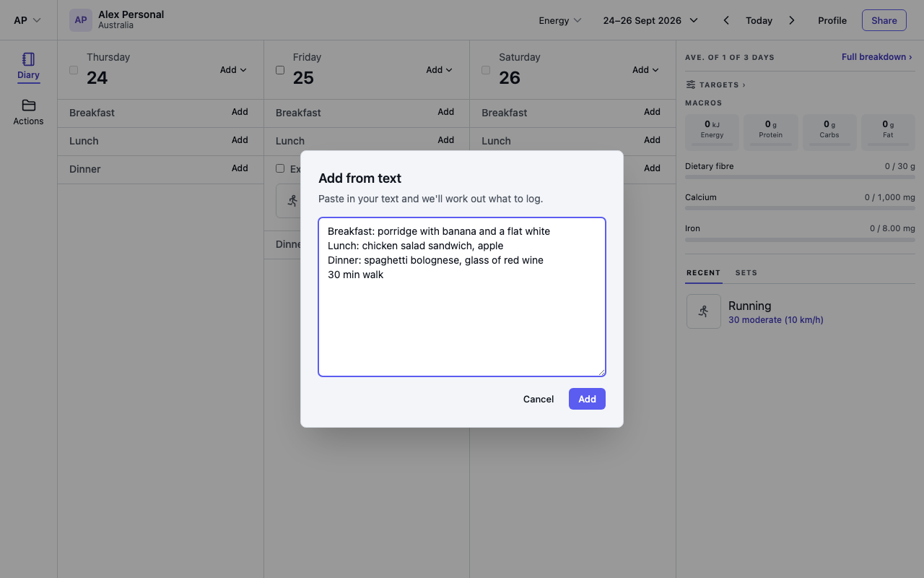This screenshot has width=924, height=578.
Task: Go to the previous date range arrow
Action: click(x=726, y=20)
